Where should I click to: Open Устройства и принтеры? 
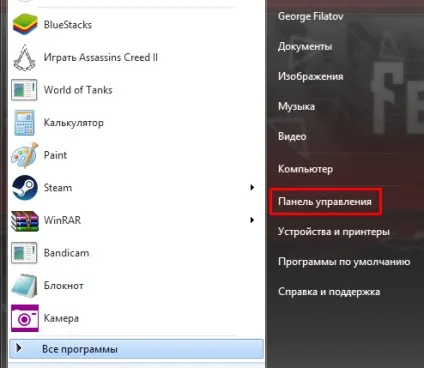coord(334,232)
